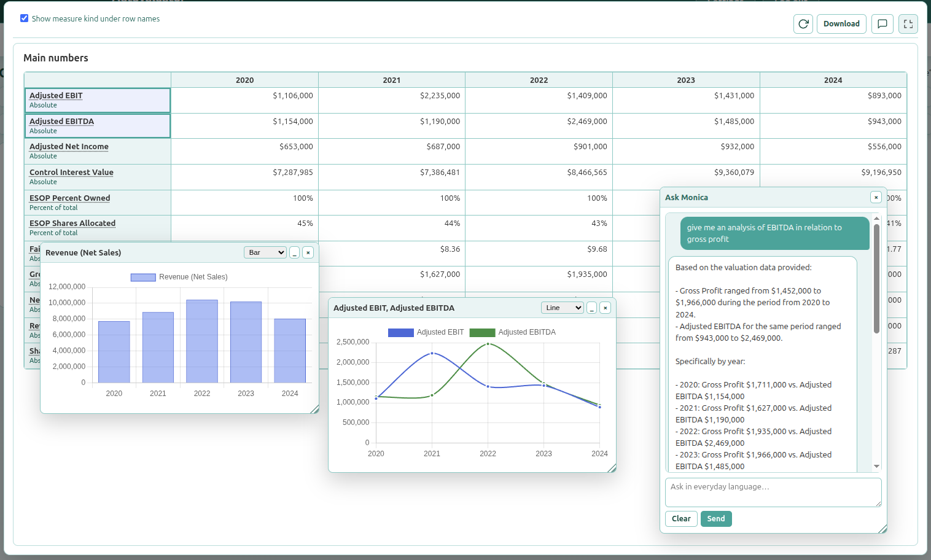This screenshot has width=931, height=560.
Task: Uncheck Show measure kind under row names
Action: [x=25, y=18]
